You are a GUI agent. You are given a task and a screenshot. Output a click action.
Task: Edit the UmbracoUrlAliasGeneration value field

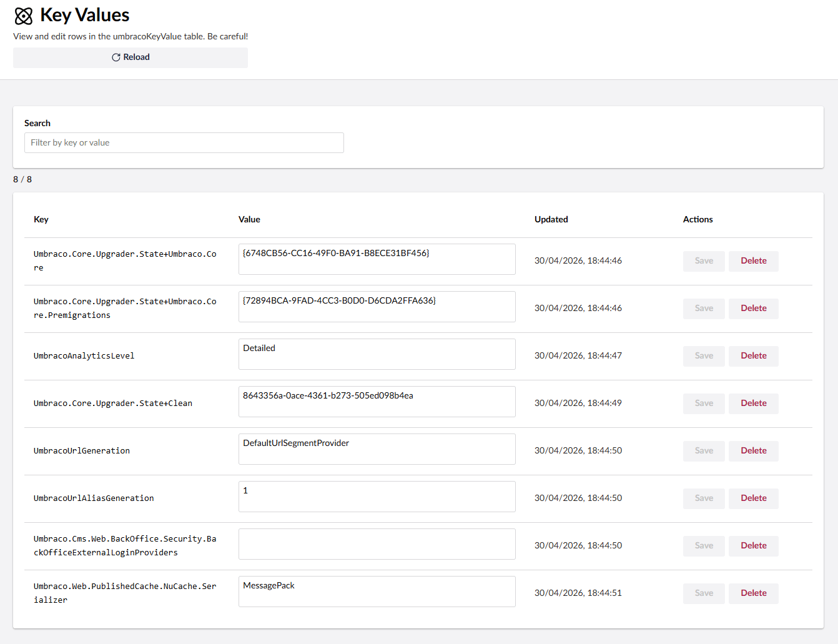point(377,497)
